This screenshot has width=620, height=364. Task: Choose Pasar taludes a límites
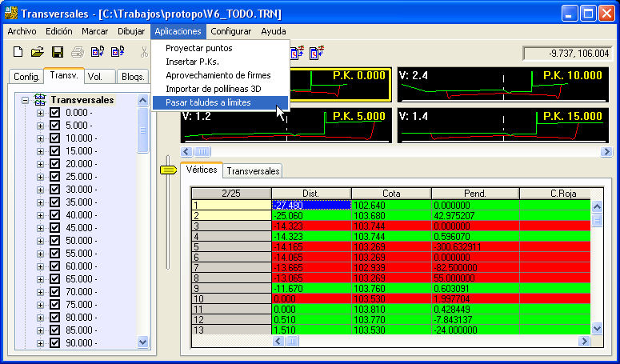pyautogui.click(x=221, y=102)
